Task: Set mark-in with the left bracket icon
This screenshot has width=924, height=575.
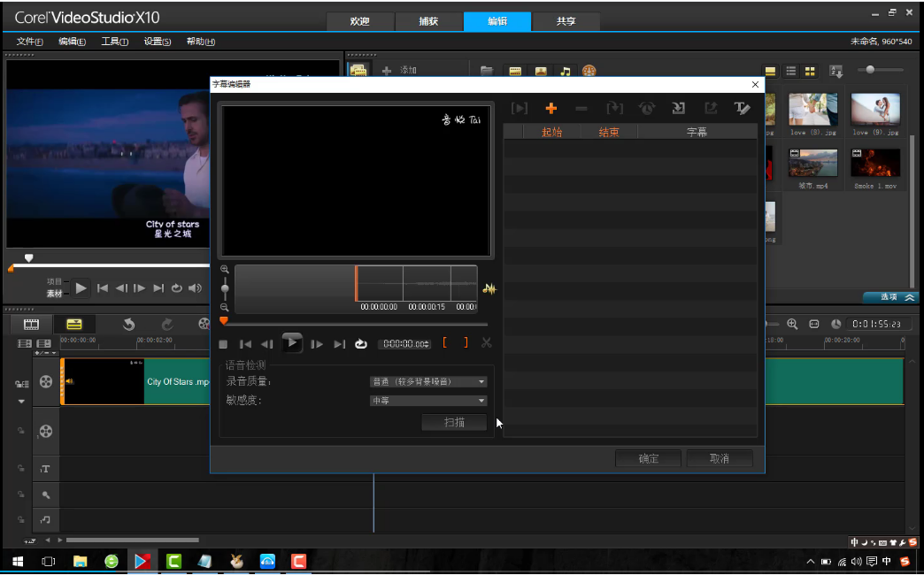Action: 445,343
